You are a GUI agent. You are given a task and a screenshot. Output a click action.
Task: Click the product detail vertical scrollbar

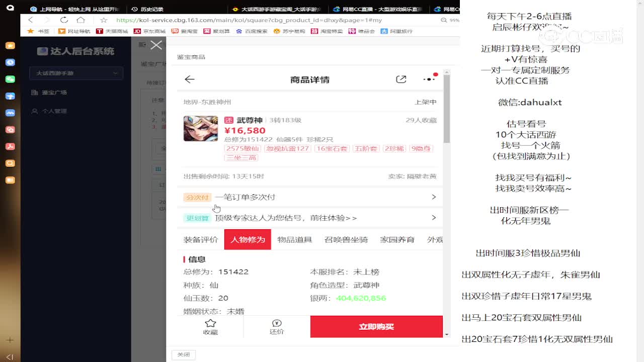(x=446, y=110)
